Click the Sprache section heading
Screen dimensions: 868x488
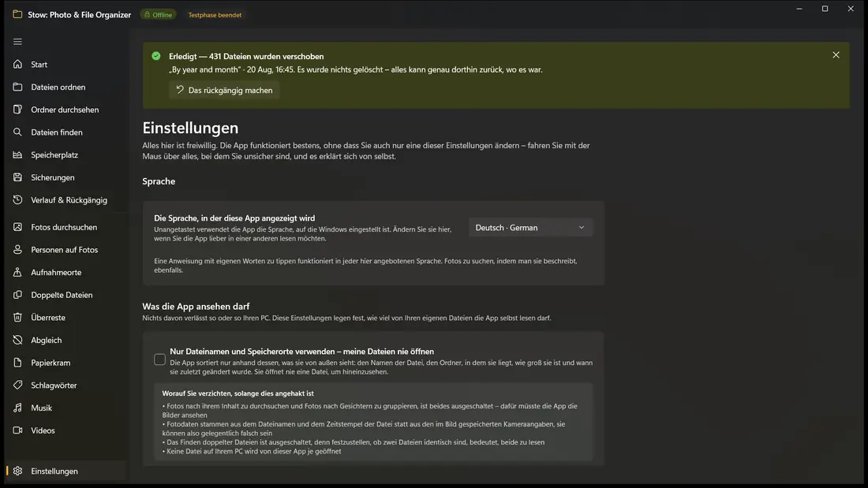coord(159,181)
